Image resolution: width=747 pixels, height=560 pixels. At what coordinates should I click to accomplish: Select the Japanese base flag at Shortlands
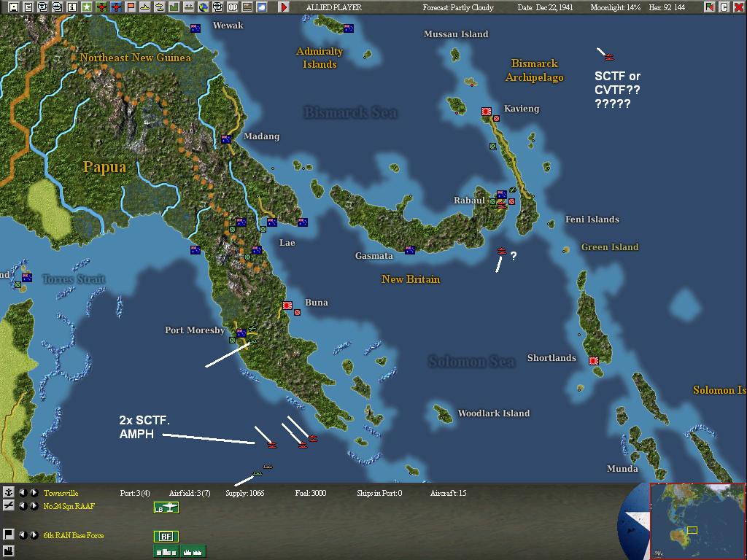(x=594, y=361)
